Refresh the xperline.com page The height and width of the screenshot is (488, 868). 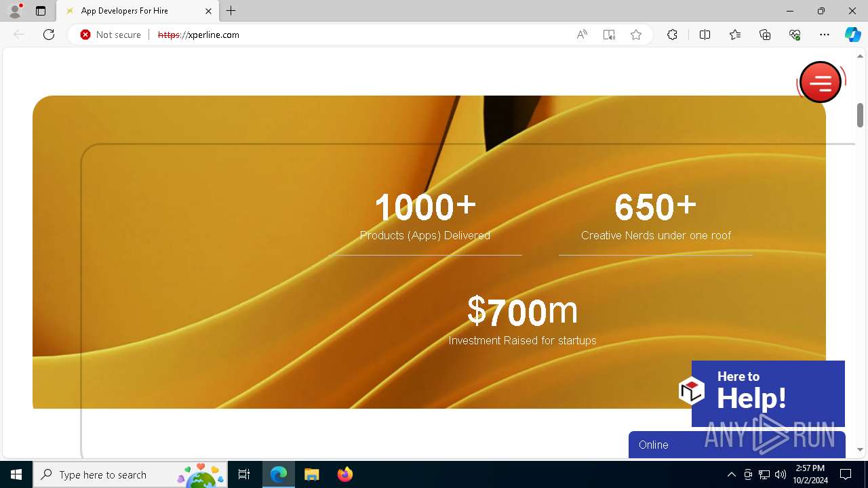49,35
